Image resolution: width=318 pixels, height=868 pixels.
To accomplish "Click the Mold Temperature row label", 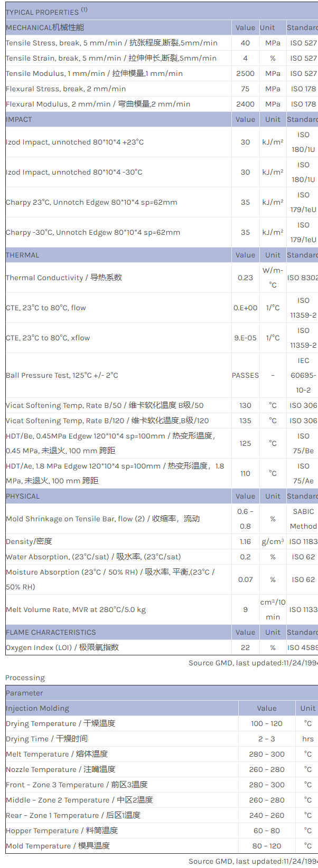I will point(58,846).
